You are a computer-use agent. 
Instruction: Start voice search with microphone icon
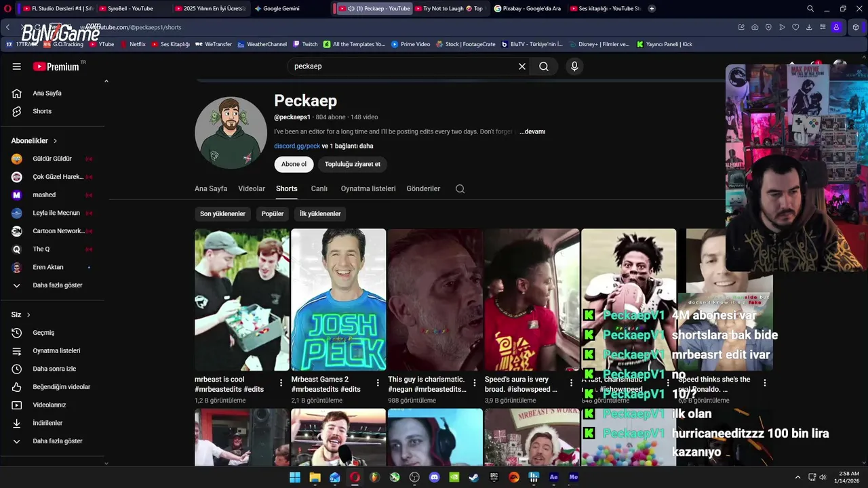coord(574,66)
